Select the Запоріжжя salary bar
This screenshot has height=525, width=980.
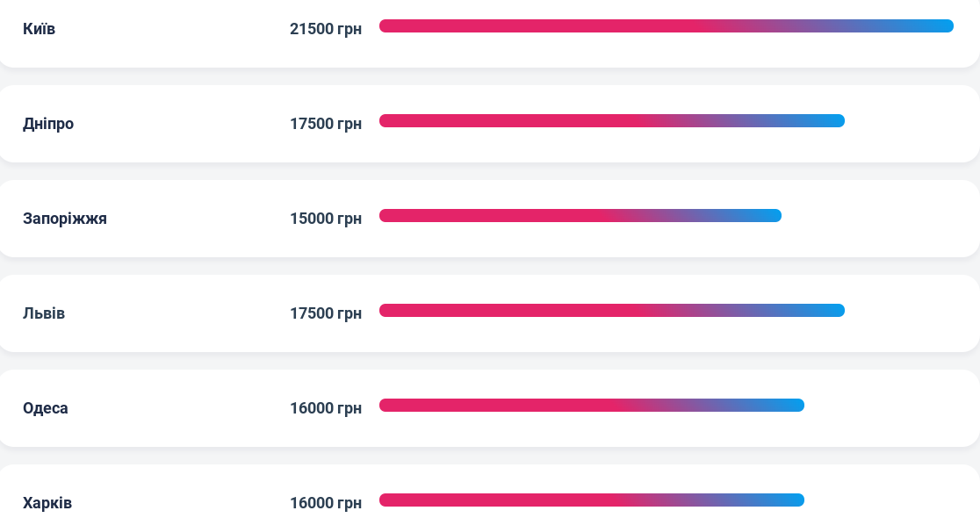pyautogui.click(x=580, y=216)
